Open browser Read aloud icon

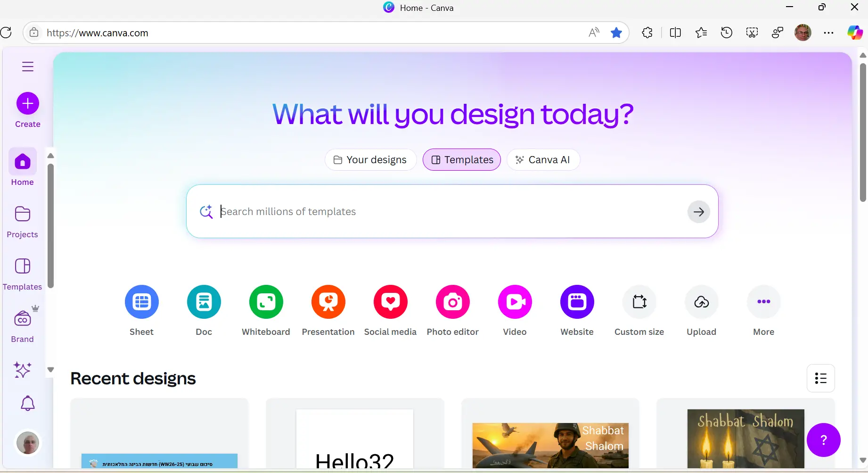tap(594, 33)
